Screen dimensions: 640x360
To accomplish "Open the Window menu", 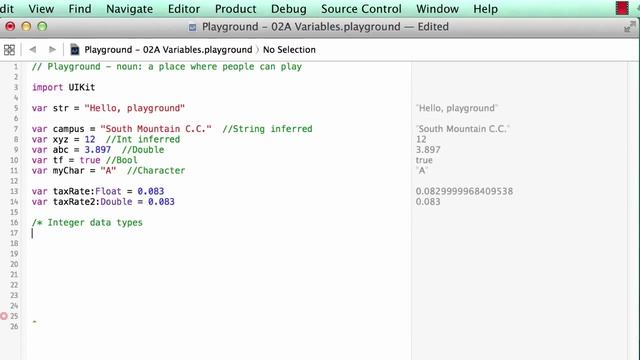I will 437,9.
